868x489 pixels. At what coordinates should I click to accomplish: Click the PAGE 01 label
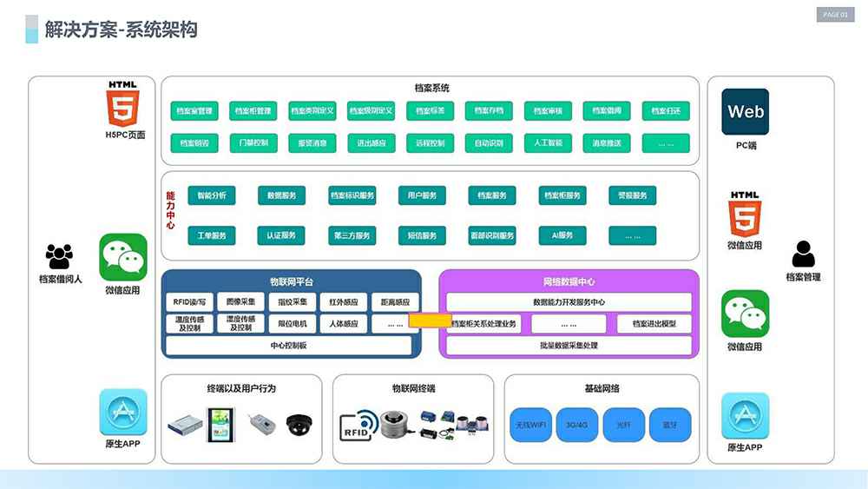[836, 15]
